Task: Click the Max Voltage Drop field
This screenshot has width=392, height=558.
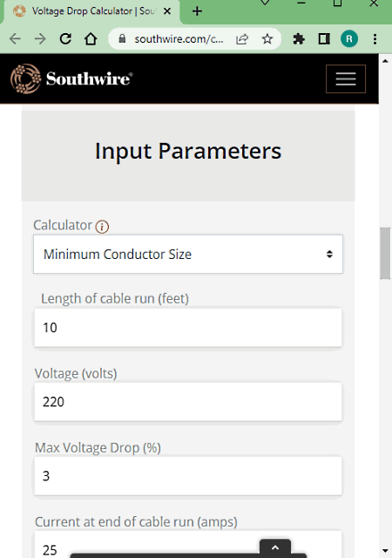Action: tap(188, 476)
